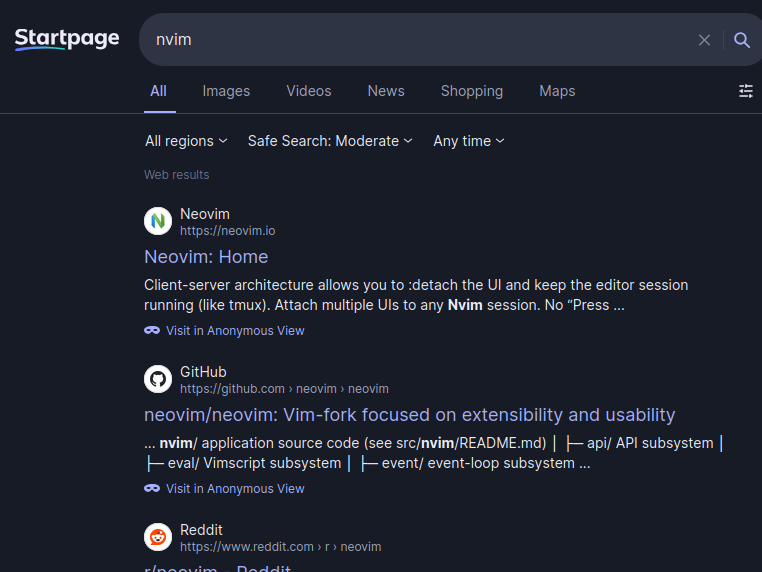
Task: Select the Shopping tab
Action: tap(471, 91)
